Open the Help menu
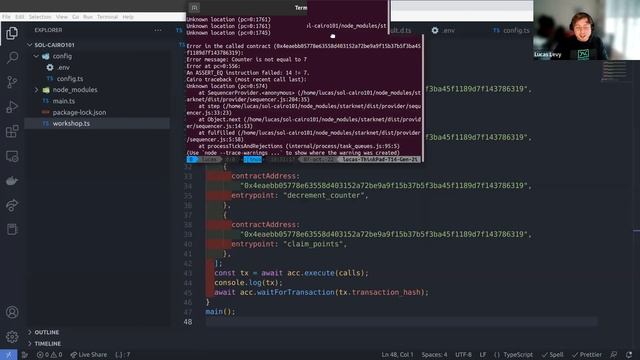640x360 pixels. 128,17
